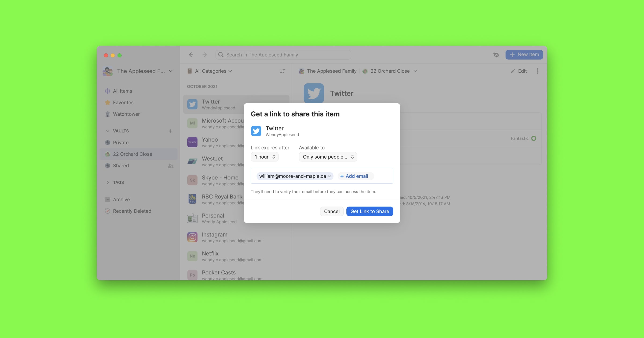
Task: Select Favorites in the sidebar
Action: (x=123, y=102)
